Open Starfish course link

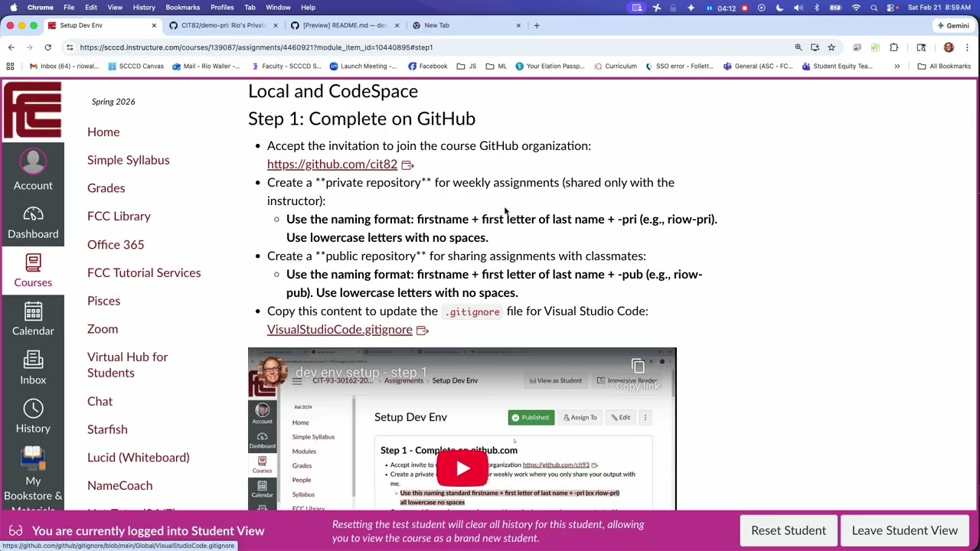pyautogui.click(x=107, y=429)
